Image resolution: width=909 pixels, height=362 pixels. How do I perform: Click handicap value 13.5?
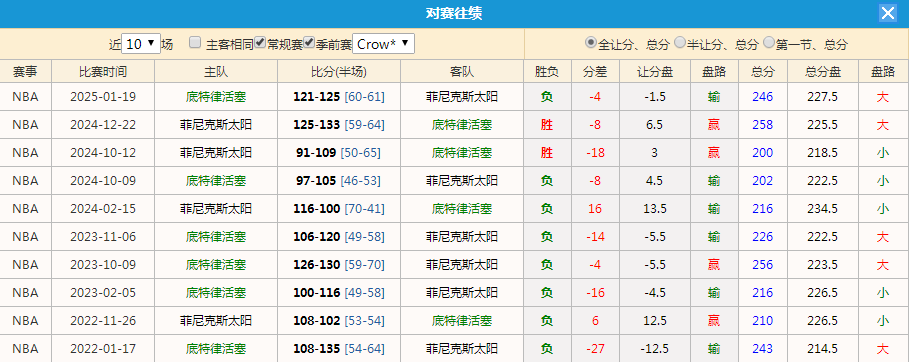[655, 209]
